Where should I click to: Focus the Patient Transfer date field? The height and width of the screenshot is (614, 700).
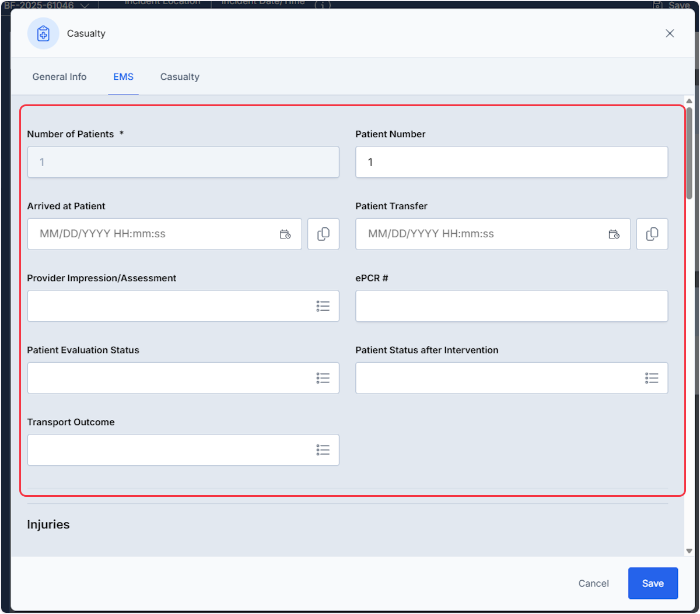tap(493, 234)
